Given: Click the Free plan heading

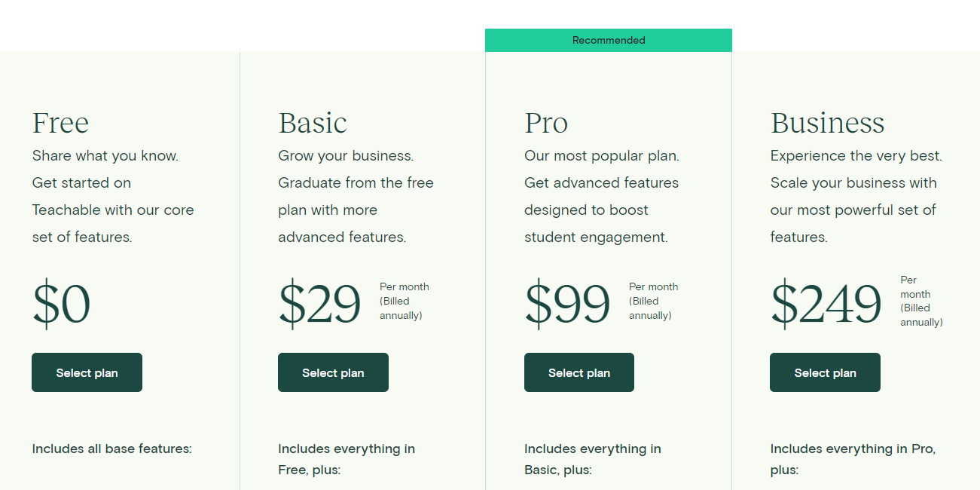Looking at the screenshot, I should 60,123.
